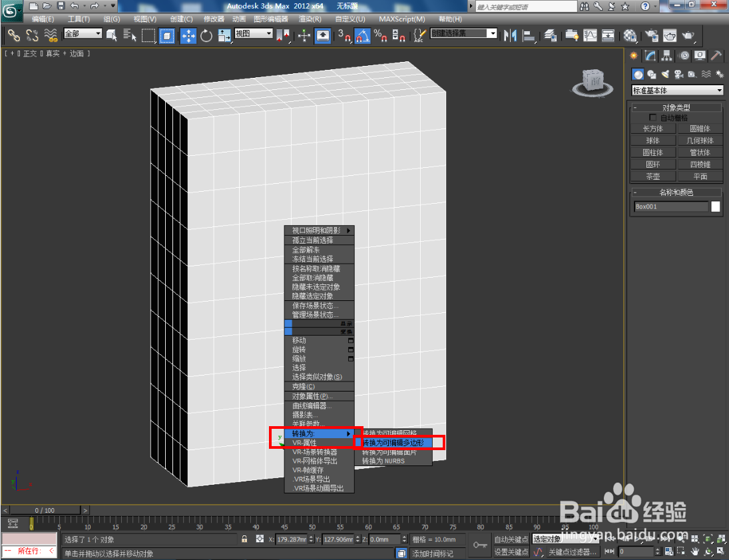729x560 pixels.
Task: Click the Unlink Selection tool
Action: point(31,35)
